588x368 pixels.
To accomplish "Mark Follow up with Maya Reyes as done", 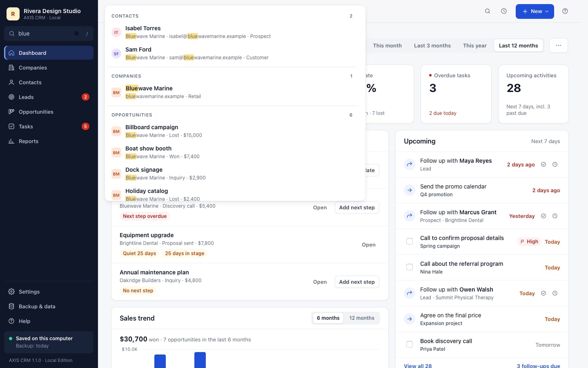I will [x=543, y=164].
